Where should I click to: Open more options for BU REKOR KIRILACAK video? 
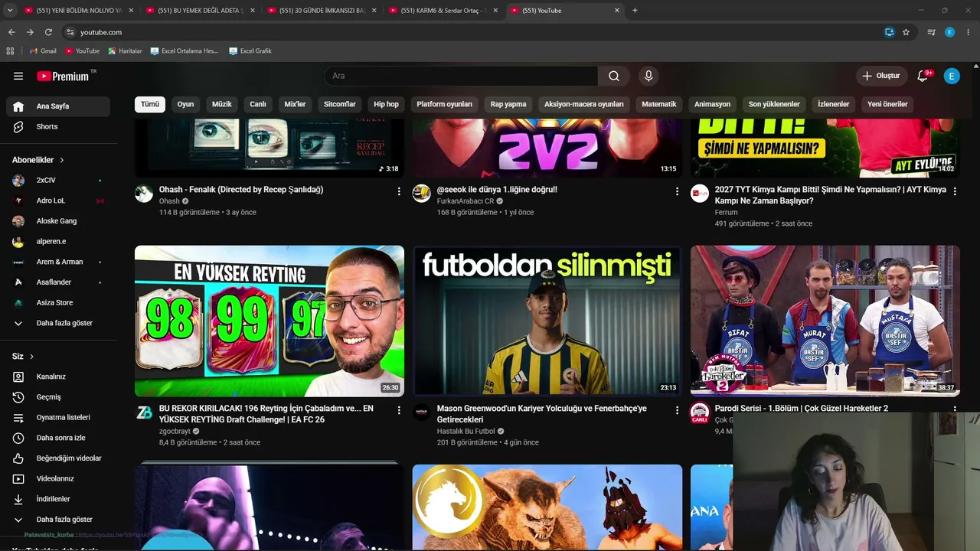pyautogui.click(x=399, y=410)
